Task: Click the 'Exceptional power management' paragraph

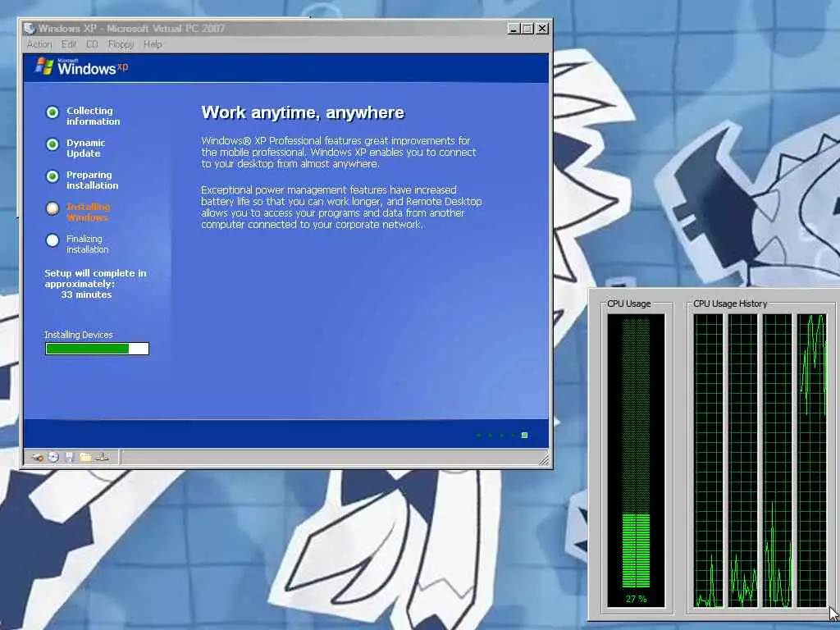Action: 341,208
